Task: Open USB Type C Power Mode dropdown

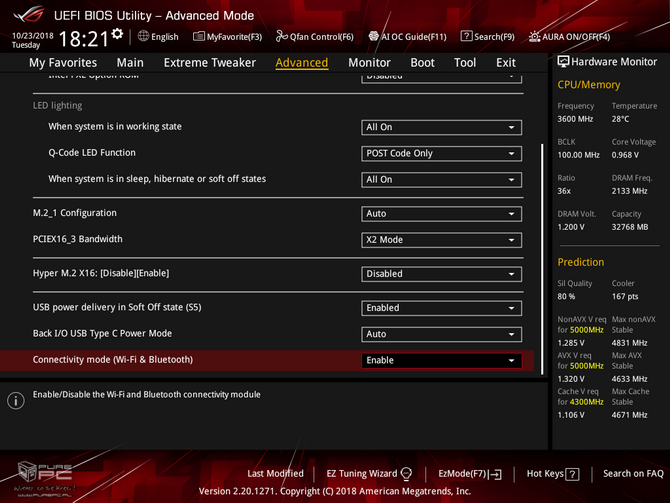Action: tap(441, 334)
